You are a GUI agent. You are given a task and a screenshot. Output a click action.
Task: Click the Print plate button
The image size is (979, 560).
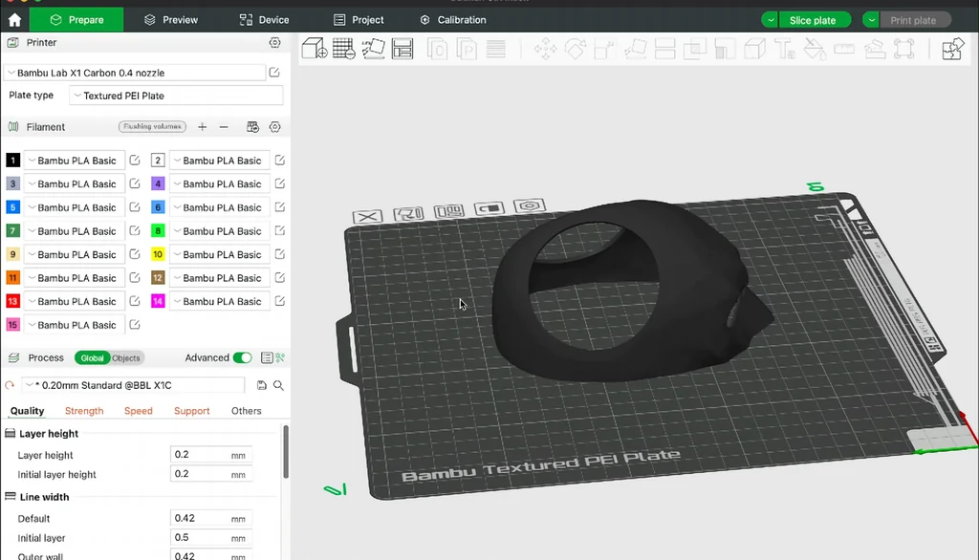coord(915,20)
